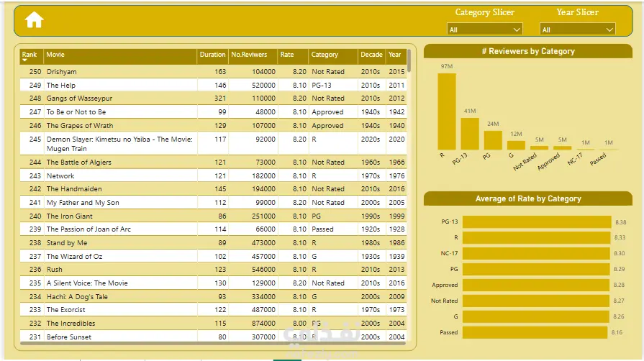Click the Category column header
The width and height of the screenshot is (644, 361).
click(325, 55)
